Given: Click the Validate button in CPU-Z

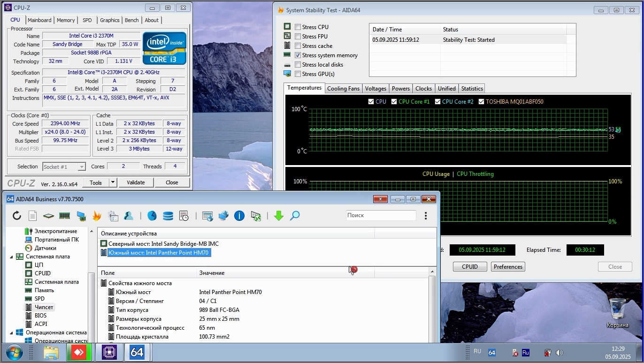Looking at the screenshot, I should 136,182.
